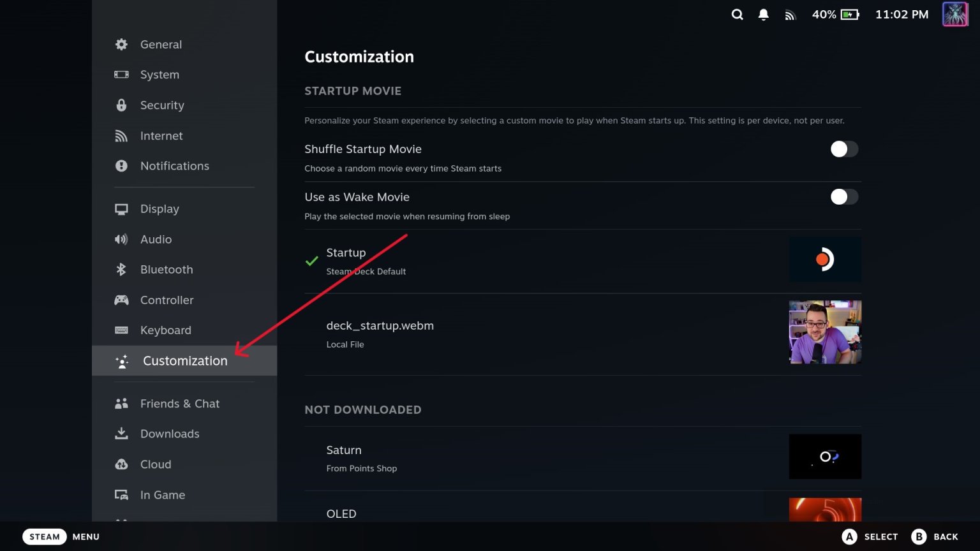Image resolution: width=980 pixels, height=551 pixels.
Task: Go to Security settings
Action: (184, 105)
